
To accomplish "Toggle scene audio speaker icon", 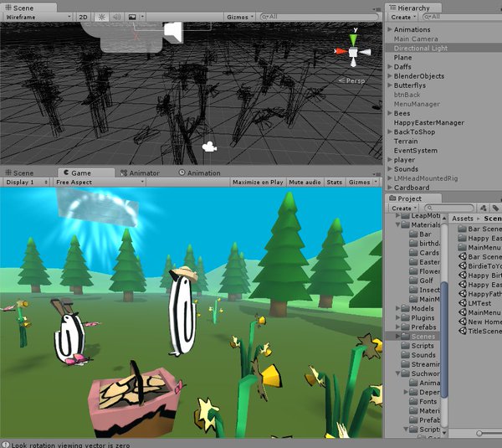I will pyautogui.click(x=116, y=17).
